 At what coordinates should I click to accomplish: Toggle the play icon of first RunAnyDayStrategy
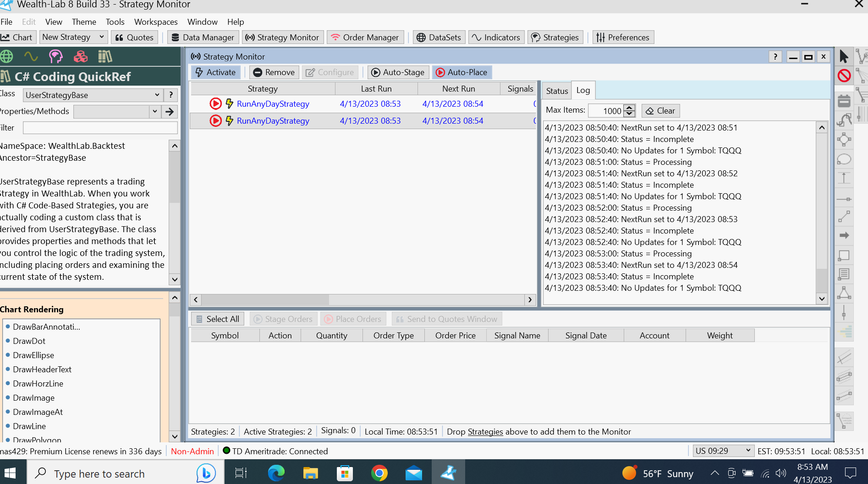pos(215,104)
